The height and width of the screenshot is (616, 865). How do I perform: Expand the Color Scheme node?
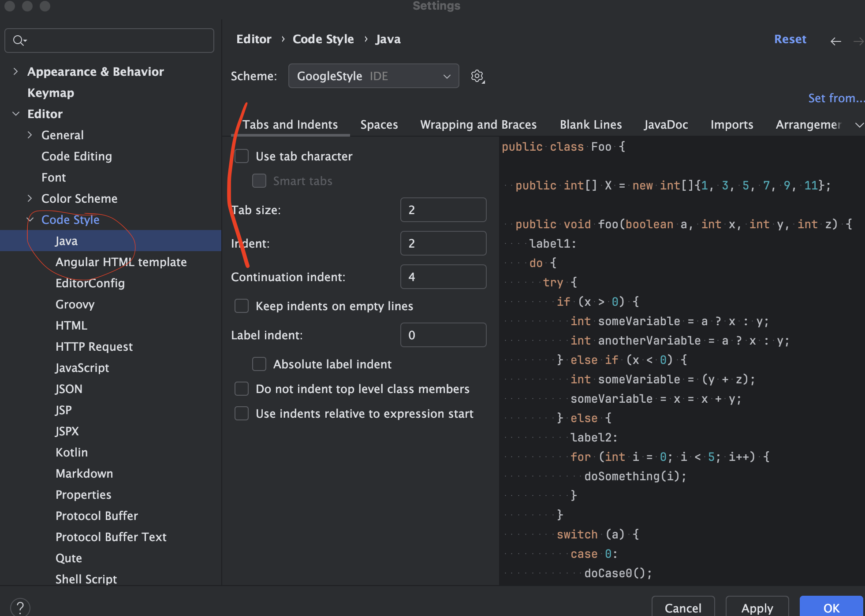(30, 198)
